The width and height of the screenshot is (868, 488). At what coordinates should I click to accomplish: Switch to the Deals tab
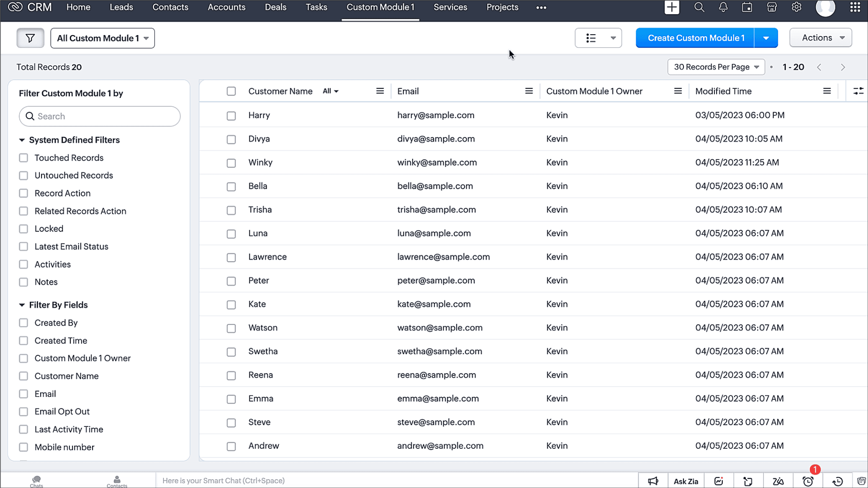click(275, 7)
